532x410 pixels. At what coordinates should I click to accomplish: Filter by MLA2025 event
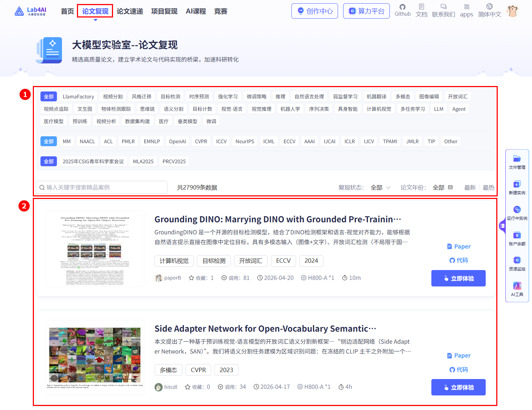[x=143, y=161]
